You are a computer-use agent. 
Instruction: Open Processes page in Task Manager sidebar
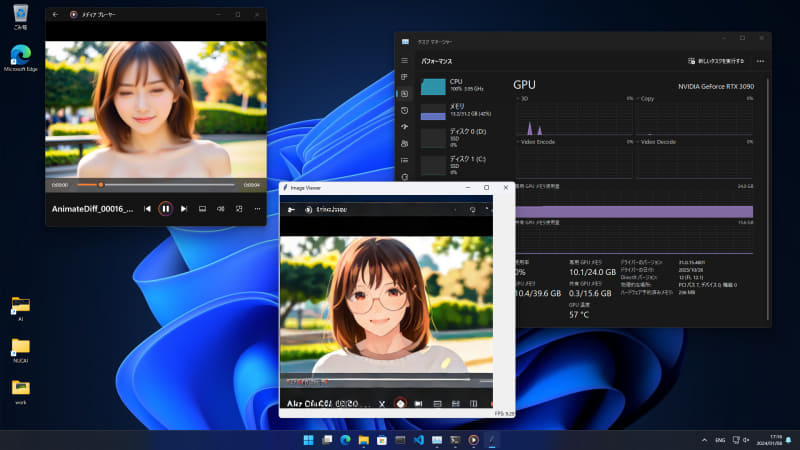point(405,77)
